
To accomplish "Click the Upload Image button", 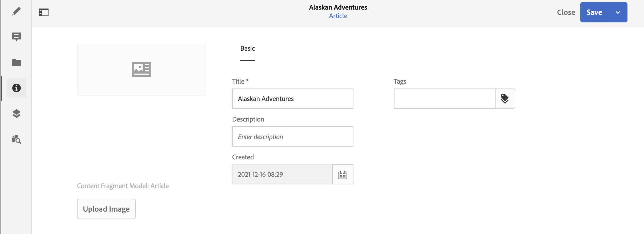I will pyautogui.click(x=106, y=209).
